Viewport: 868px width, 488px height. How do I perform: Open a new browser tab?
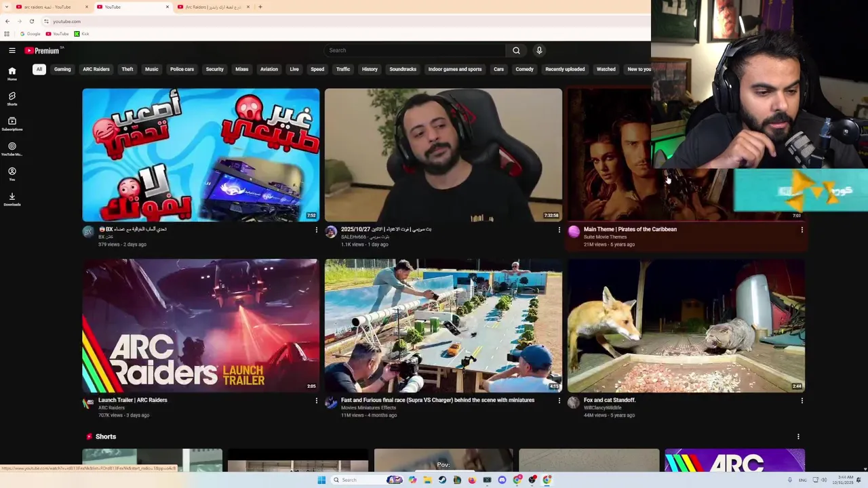pyautogui.click(x=260, y=7)
